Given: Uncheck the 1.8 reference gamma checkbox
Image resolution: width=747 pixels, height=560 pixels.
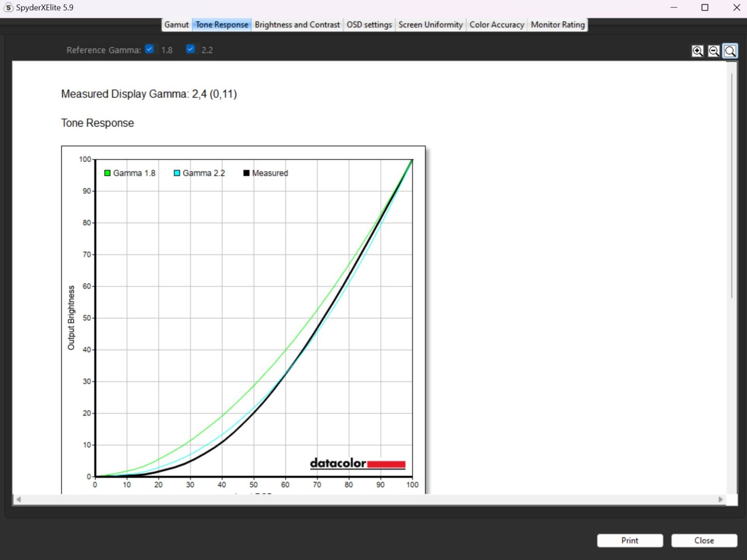Looking at the screenshot, I should coord(149,49).
